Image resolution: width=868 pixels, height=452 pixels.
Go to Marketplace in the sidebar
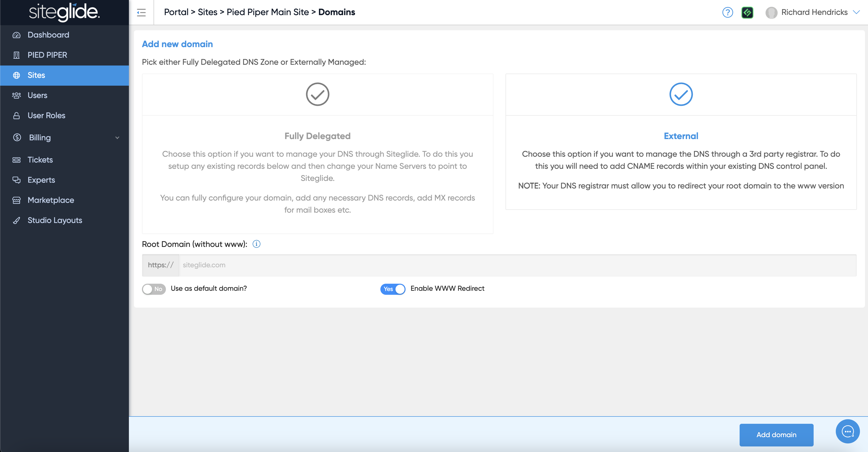(51, 200)
